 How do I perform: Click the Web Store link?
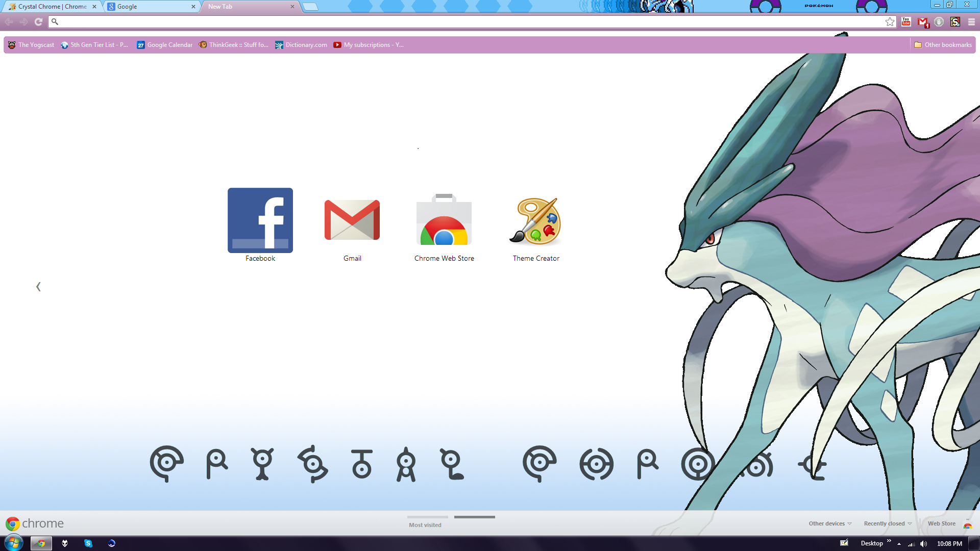click(x=942, y=523)
